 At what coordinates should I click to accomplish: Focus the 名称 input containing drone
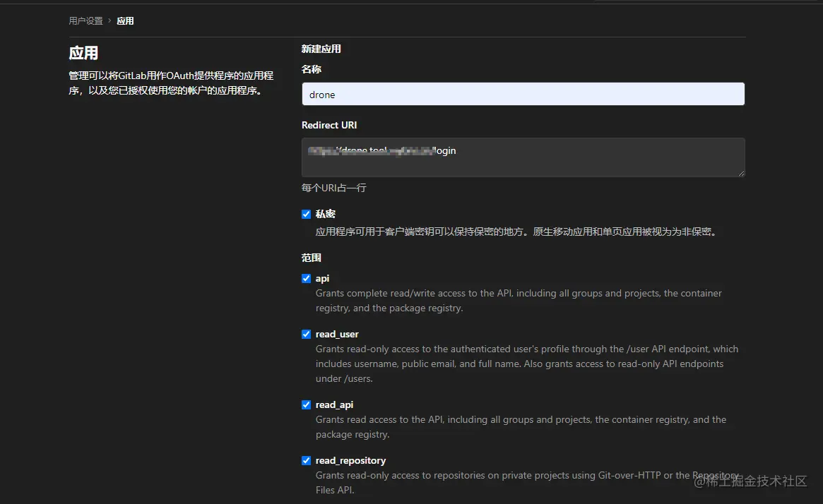523,94
